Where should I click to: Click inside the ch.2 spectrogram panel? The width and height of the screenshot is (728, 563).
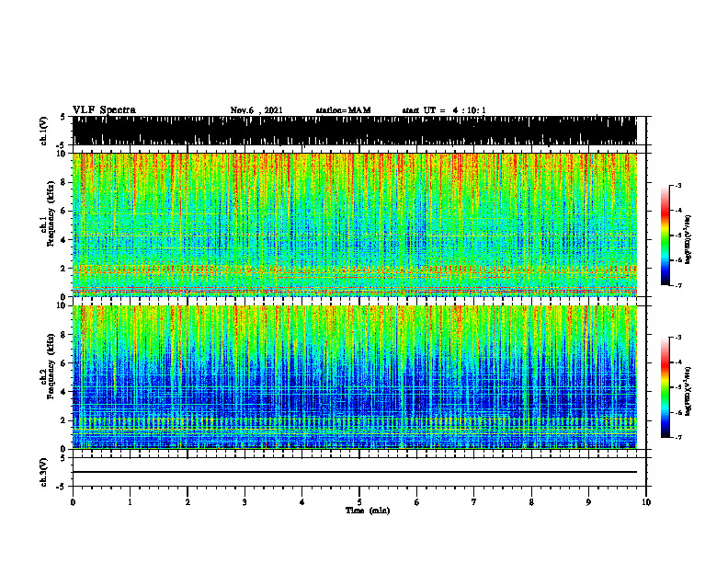pos(354,377)
